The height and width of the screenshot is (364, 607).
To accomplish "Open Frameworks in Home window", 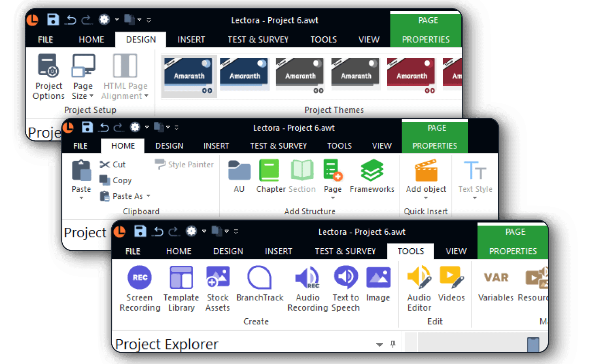I will click(x=372, y=176).
